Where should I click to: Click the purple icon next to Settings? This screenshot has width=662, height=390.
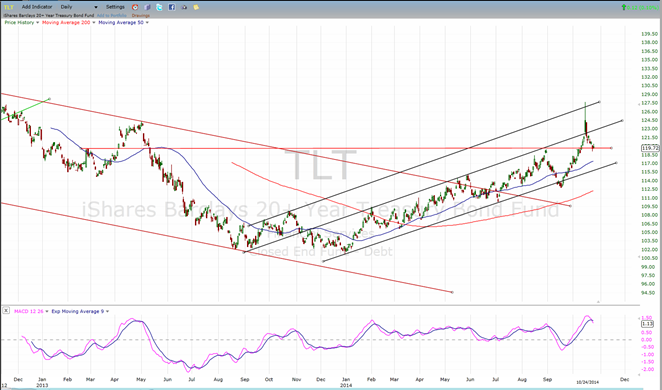(x=147, y=7)
